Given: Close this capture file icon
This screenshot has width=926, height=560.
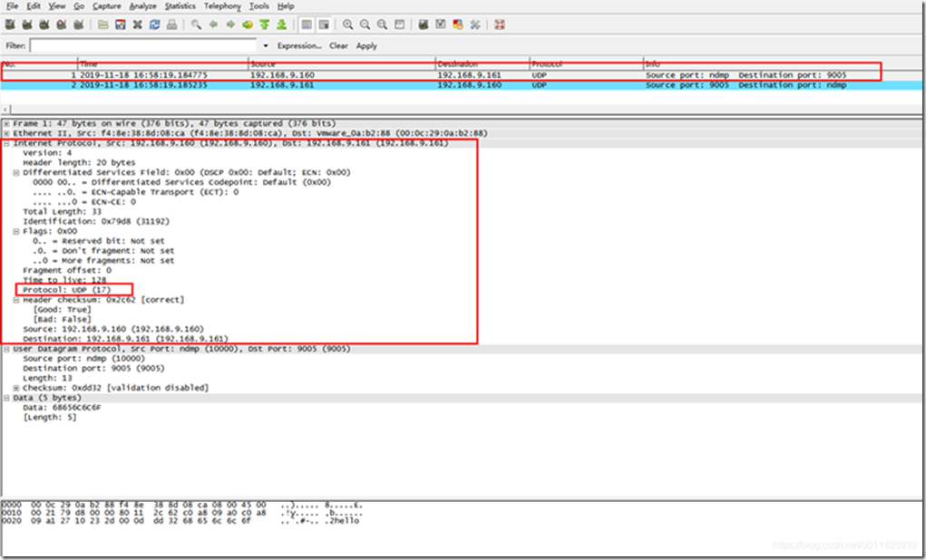Looking at the screenshot, I should point(138,24).
